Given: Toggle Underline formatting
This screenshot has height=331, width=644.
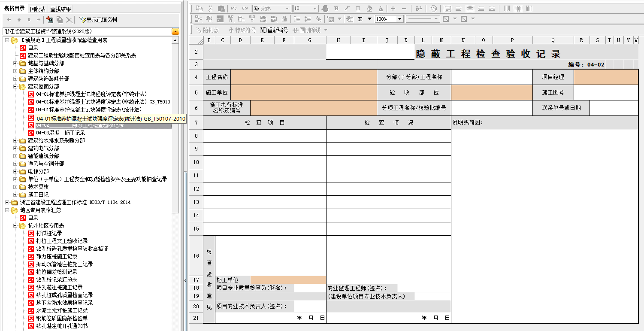Looking at the screenshot, I should coord(358,9).
